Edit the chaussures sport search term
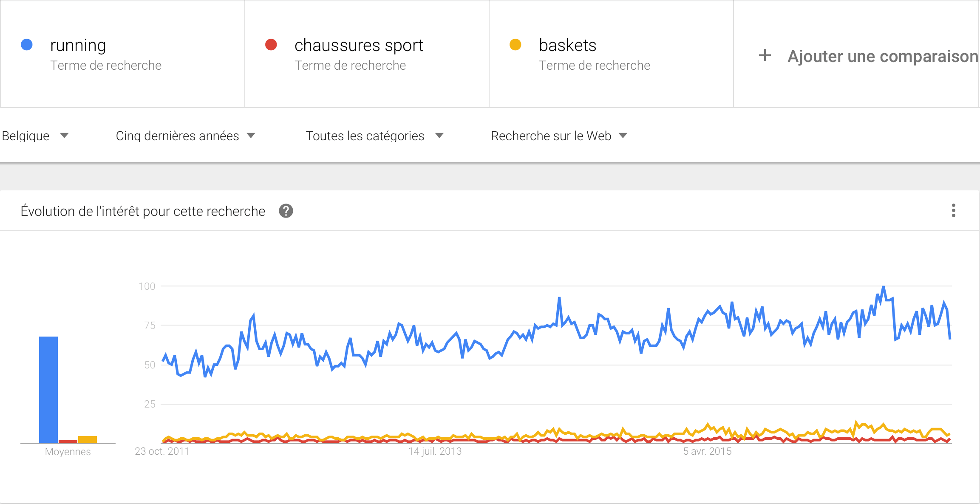Viewport: 980px width, 504px height. point(359,45)
